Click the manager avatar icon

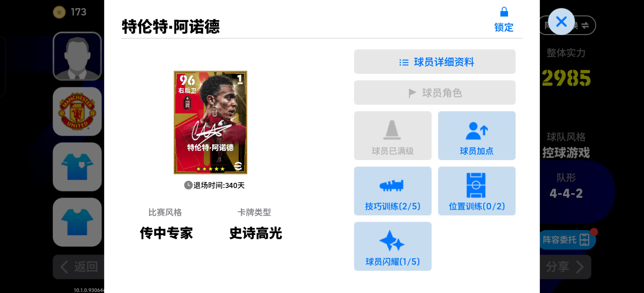click(x=77, y=56)
